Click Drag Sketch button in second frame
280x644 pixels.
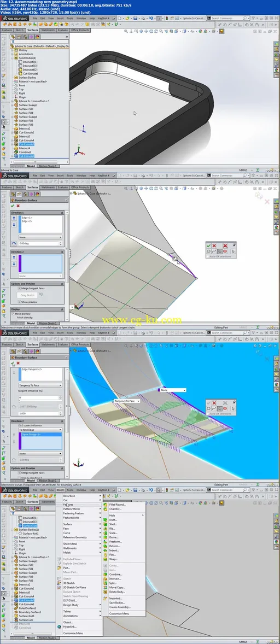[27, 295]
